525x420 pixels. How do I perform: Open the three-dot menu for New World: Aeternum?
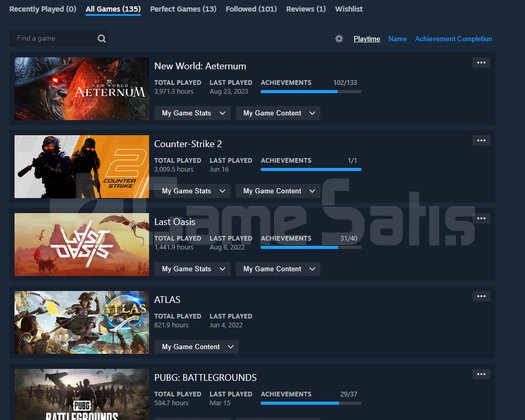tap(481, 63)
